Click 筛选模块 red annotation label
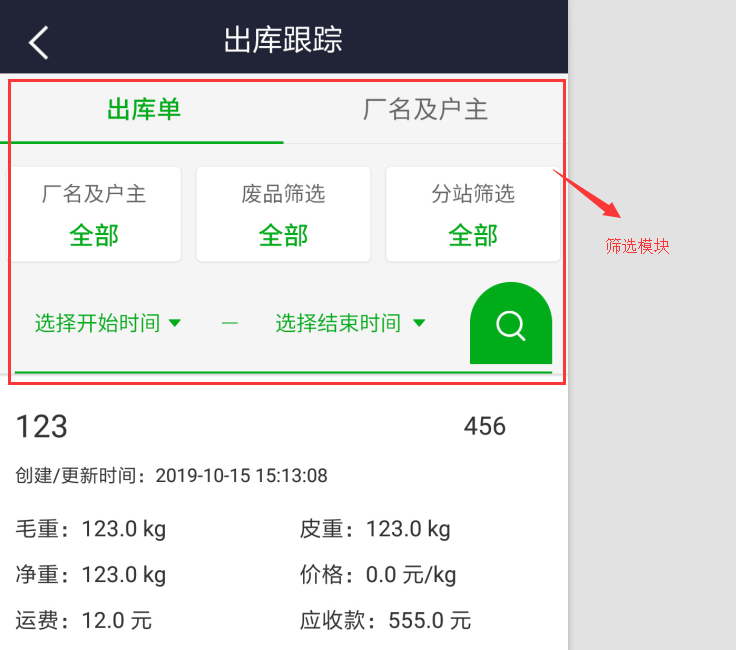This screenshot has height=650, width=736. click(x=637, y=246)
